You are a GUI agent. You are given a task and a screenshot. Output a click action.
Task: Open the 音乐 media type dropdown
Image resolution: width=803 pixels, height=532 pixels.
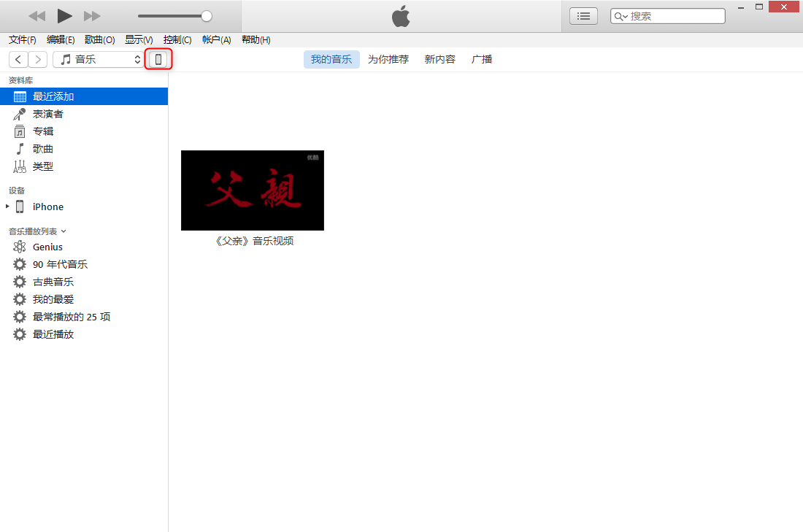pos(99,59)
